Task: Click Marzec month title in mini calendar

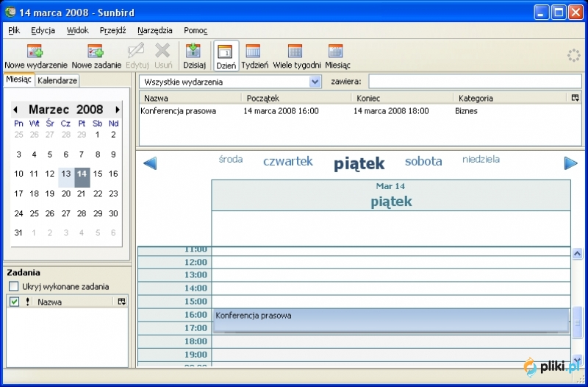Action: click(x=49, y=110)
